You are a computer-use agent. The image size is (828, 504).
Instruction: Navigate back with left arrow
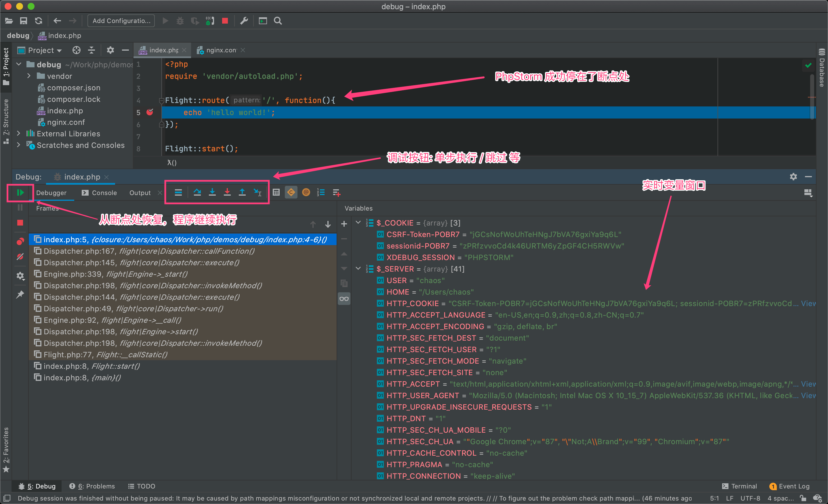57,21
